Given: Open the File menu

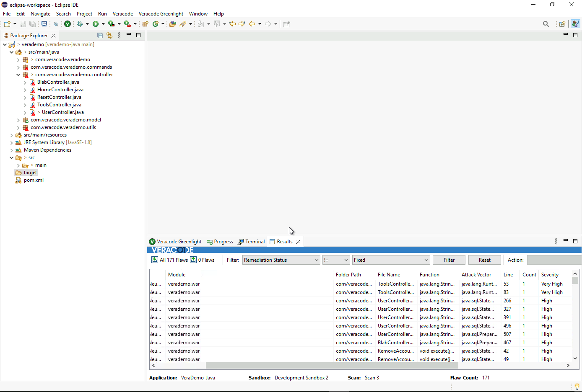Looking at the screenshot, I should click(7, 14).
